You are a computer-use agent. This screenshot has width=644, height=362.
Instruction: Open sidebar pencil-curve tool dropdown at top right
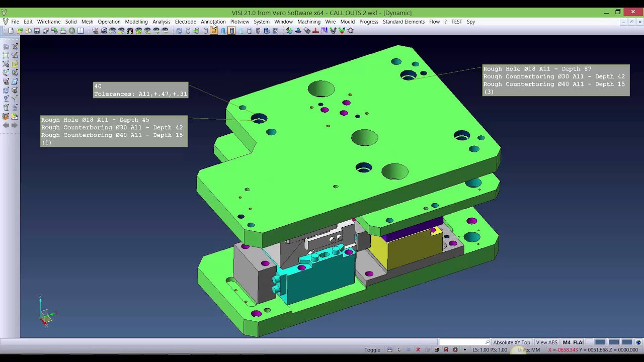coord(15,46)
